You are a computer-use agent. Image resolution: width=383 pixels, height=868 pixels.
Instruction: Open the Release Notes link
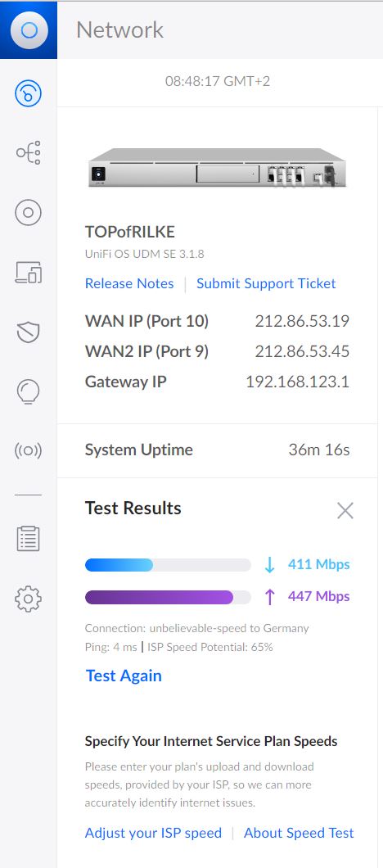(129, 283)
